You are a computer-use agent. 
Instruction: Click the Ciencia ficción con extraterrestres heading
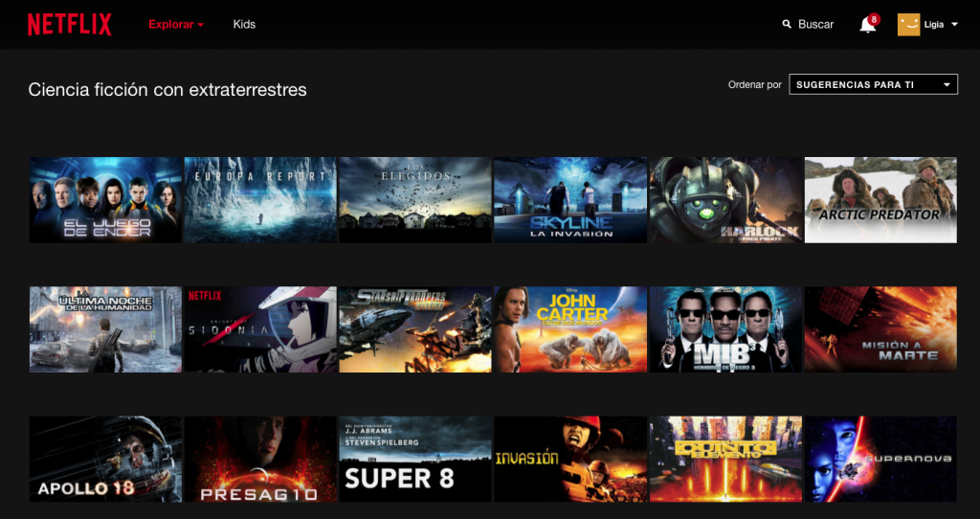coord(167,90)
